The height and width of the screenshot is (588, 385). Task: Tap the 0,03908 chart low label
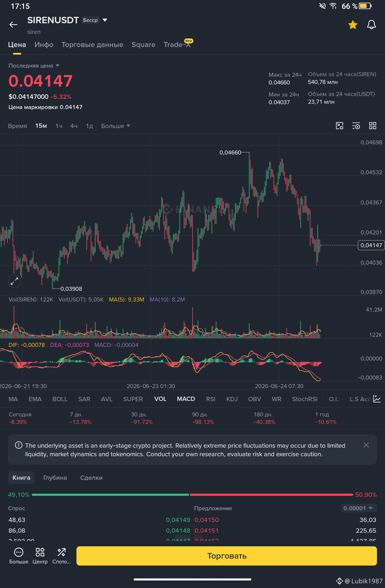[71, 289]
